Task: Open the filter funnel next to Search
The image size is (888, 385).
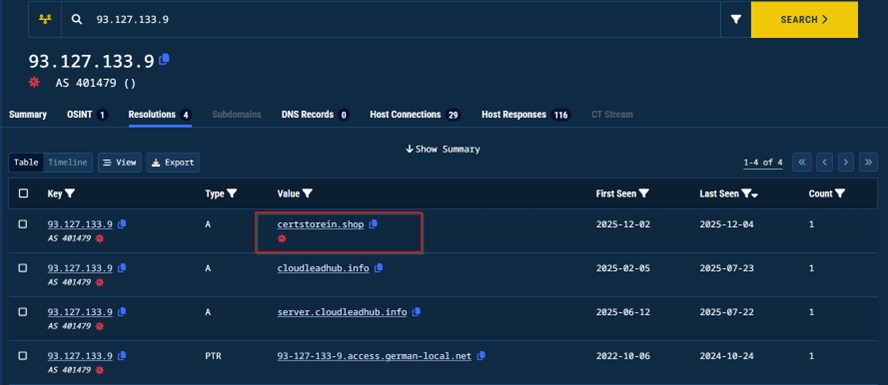Action: click(736, 19)
